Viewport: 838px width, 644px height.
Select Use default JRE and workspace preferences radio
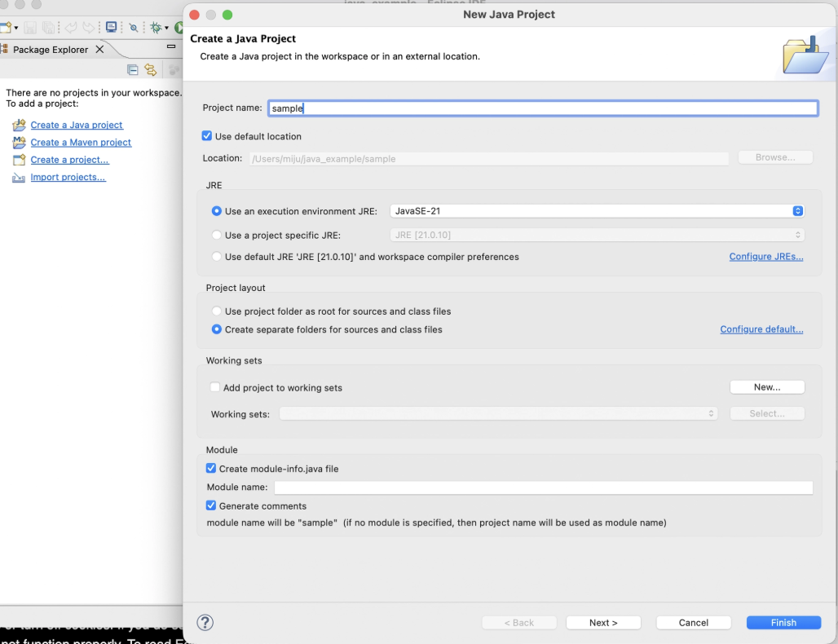[x=217, y=257]
